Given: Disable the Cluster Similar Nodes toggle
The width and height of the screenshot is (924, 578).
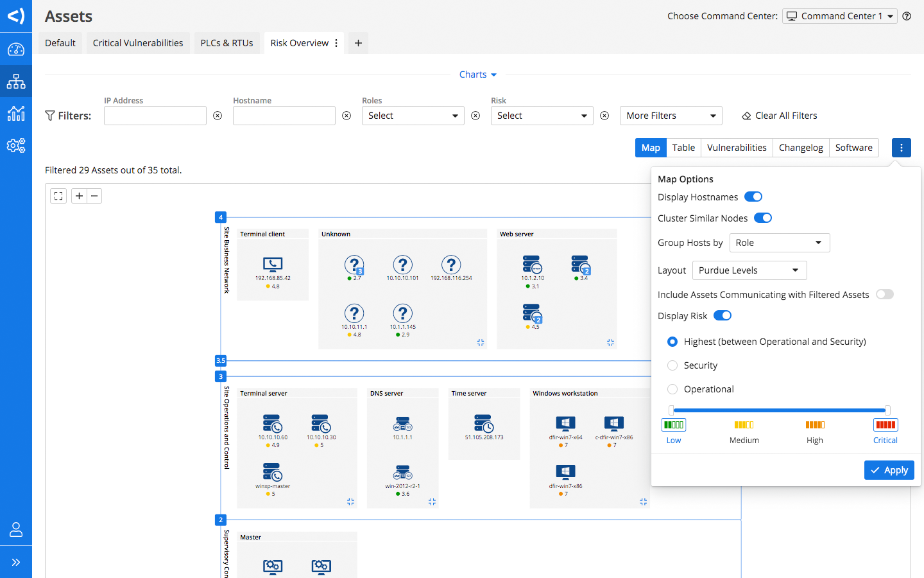Looking at the screenshot, I should [x=763, y=218].
